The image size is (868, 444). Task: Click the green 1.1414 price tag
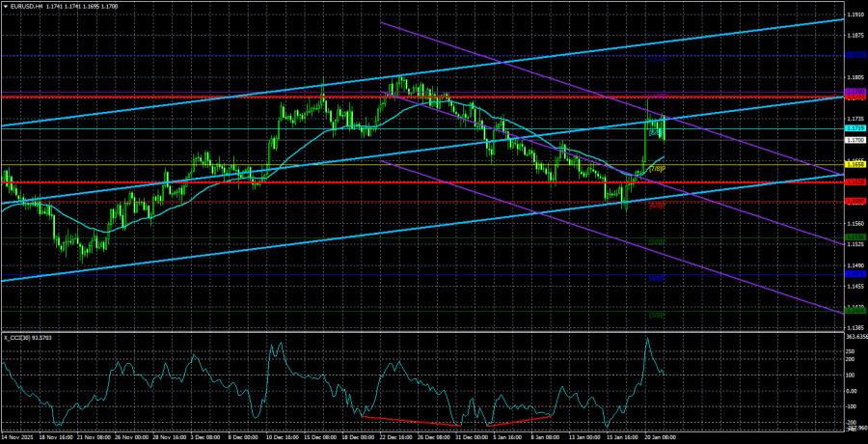[855, 312]
